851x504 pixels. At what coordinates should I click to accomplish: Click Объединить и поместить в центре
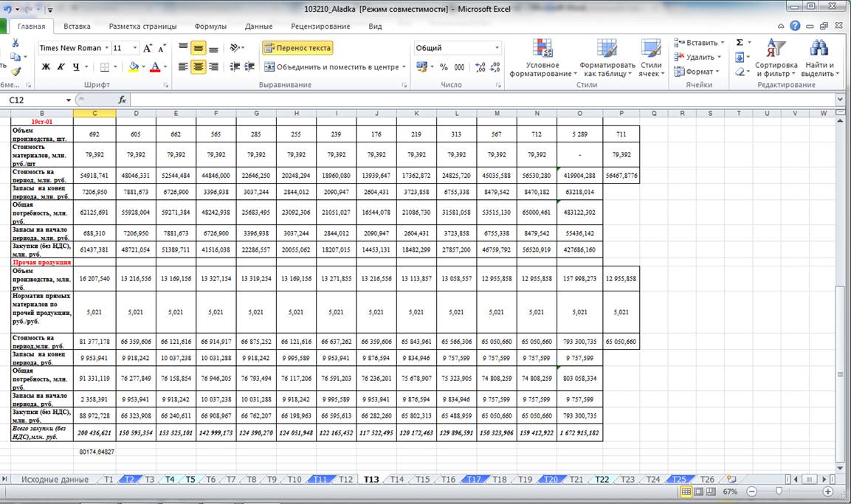click(x=337, y=67)
